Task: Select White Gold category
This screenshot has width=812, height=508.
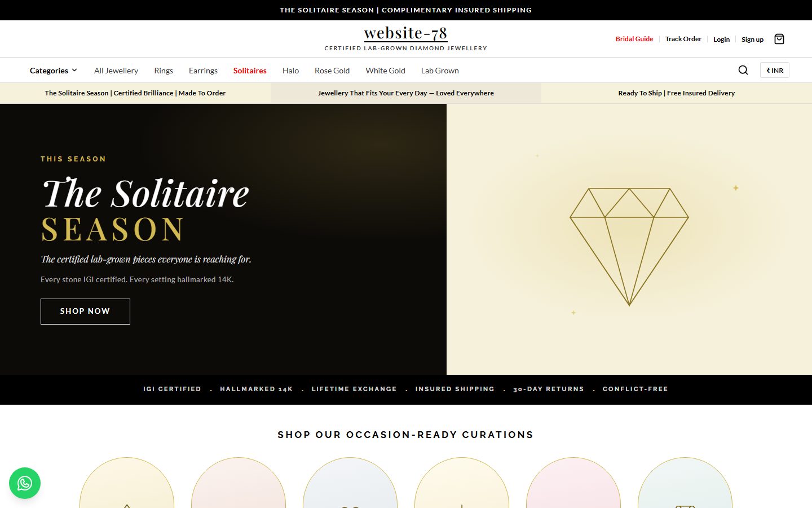Action: click(385, 71)
